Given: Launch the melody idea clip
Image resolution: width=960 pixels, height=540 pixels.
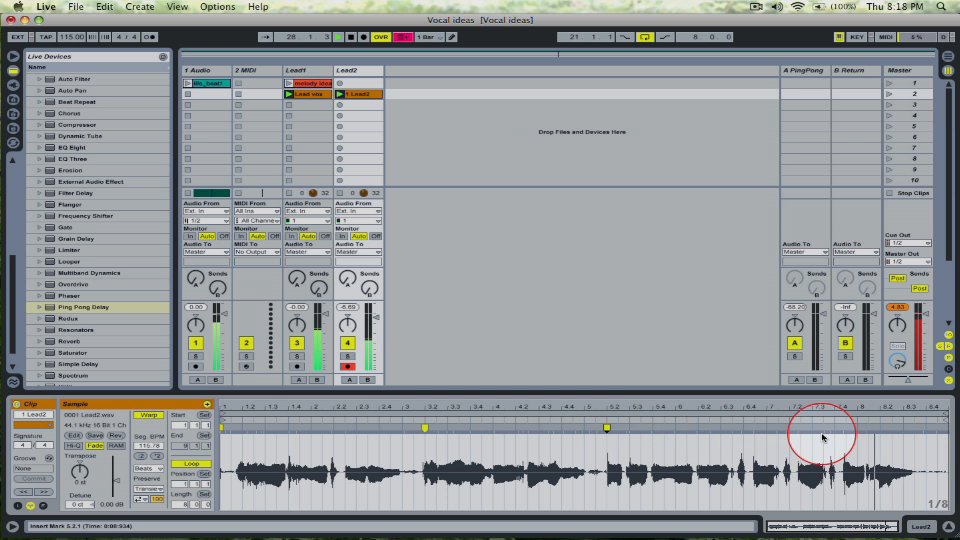Looking at the screenshot, I should coord(289,83).
